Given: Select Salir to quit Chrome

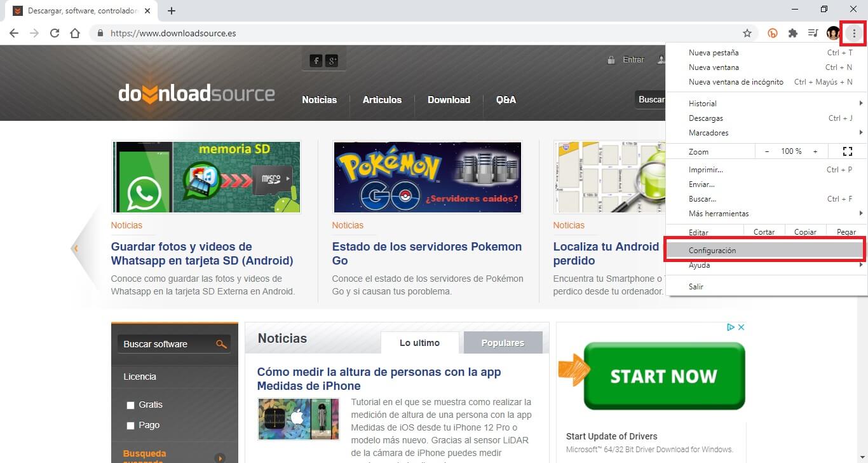Looking at the screenshot, I should point(766,287).
